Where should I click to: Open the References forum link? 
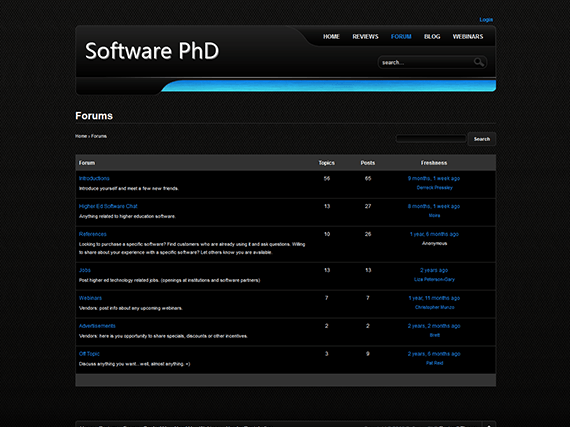click(93, 234)
